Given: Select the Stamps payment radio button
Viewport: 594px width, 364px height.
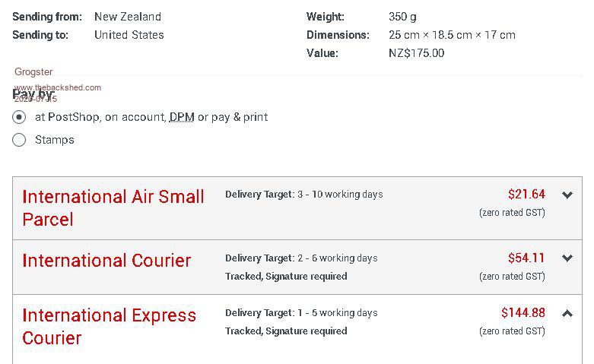Looking at the screenshot, I should 20,140.
